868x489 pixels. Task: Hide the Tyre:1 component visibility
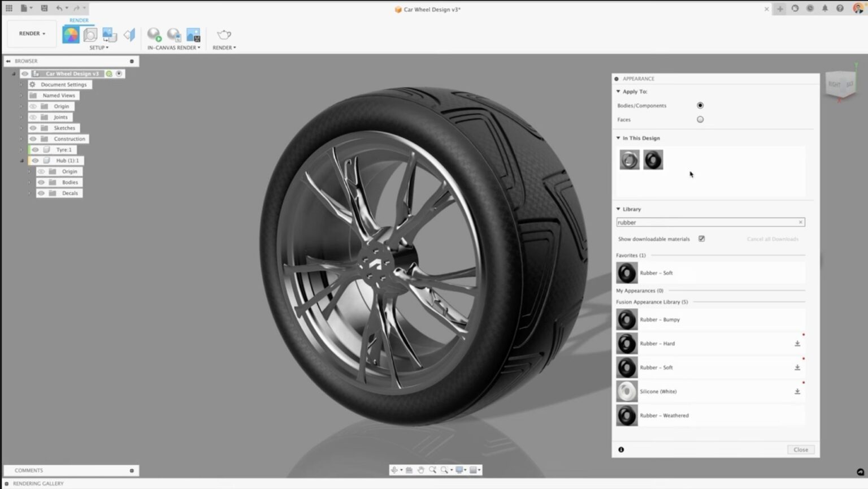click(35, 149)
